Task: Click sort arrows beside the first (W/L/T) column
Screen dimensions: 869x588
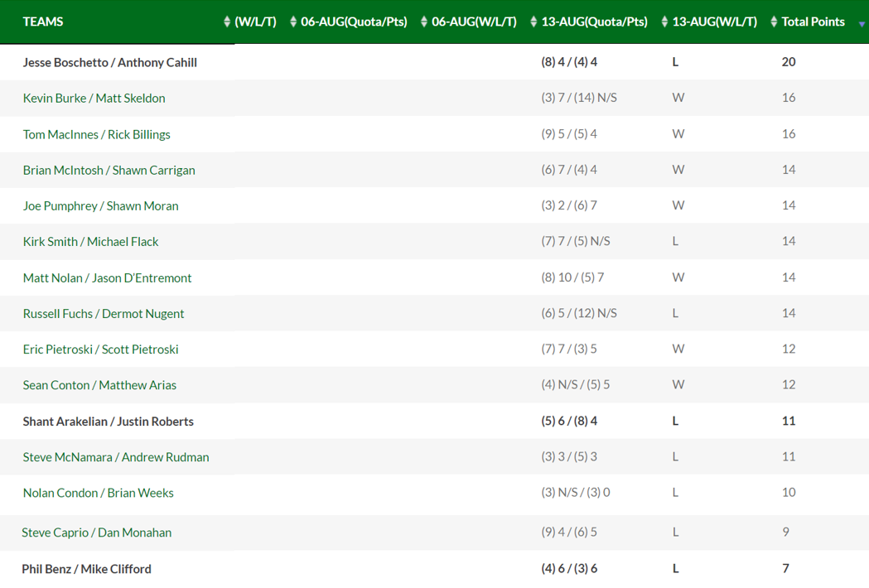Action: click(x=227, y=22)
